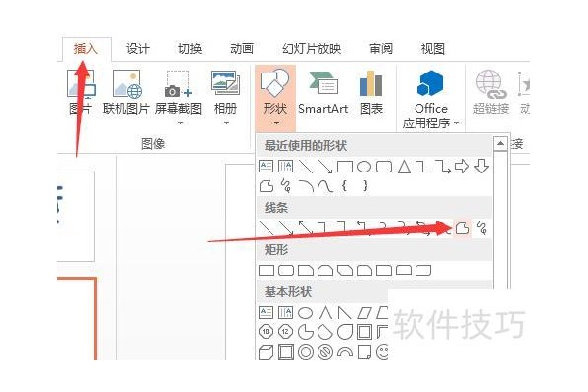
Task: Select the bevel shape
Action: (x=286, y=352)
